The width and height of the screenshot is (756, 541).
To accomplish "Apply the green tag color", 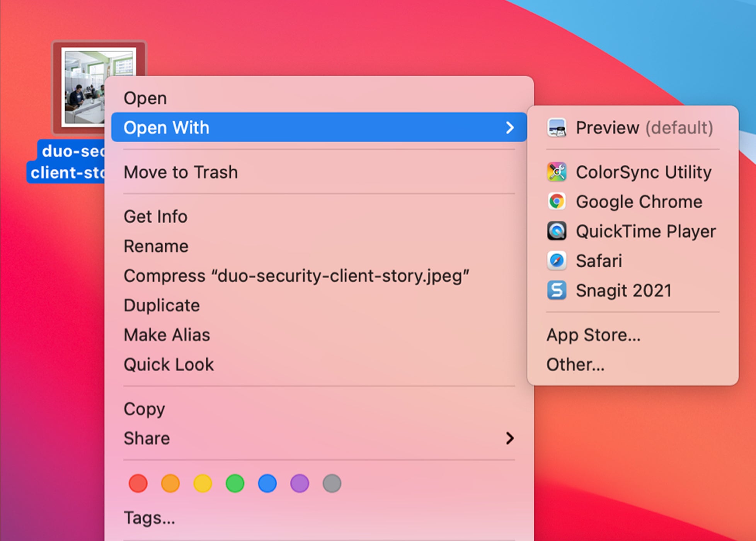I will click(x=235, y=483).
